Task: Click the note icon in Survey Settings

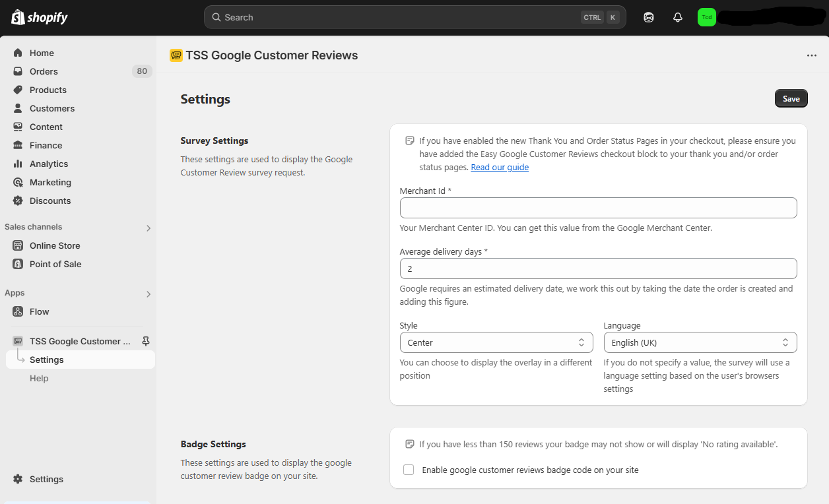Action: 410,141
